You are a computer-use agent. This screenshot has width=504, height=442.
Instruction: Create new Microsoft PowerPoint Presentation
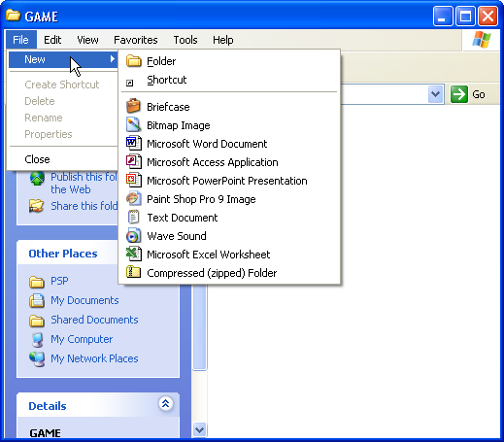coord(229,181)
